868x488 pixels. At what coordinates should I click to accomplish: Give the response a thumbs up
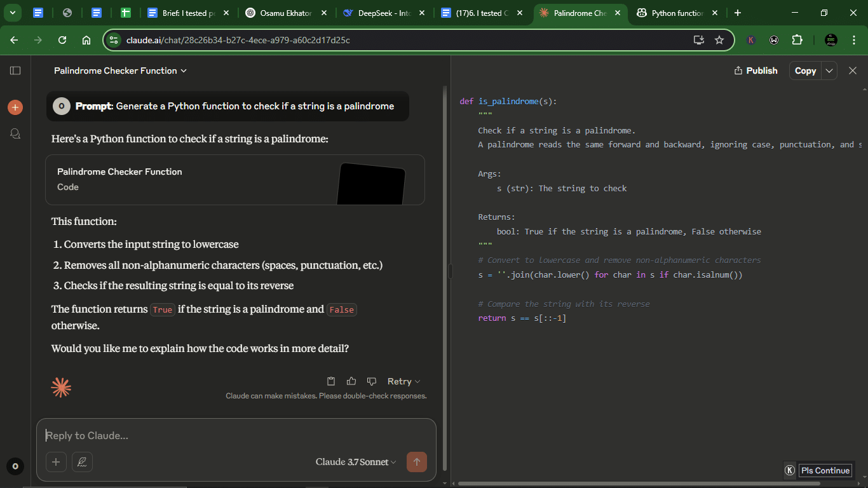tap(351, 381)
